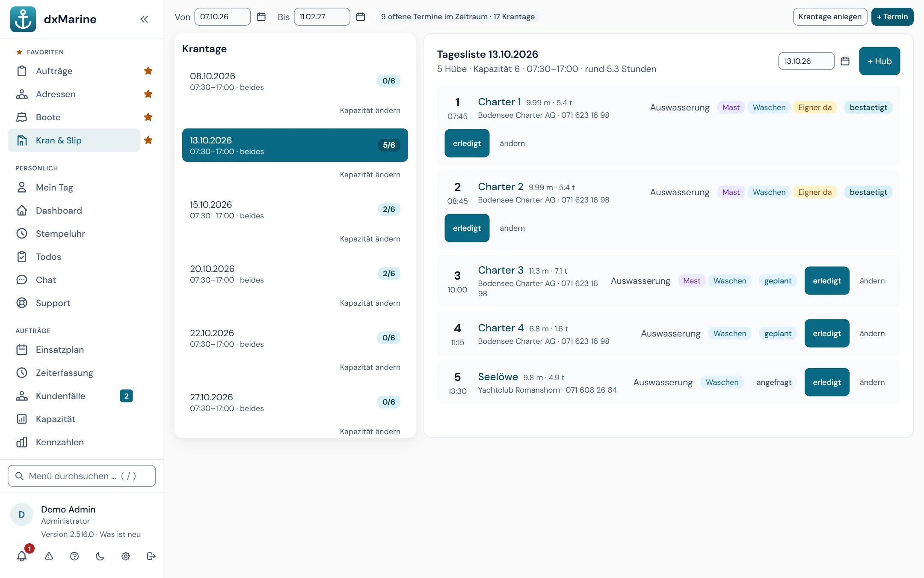Image resolution: width=924 pixels, height=578 pixels.
Task: Select Krantag 22.10.2026 entry
Action: tap(295, 338)
